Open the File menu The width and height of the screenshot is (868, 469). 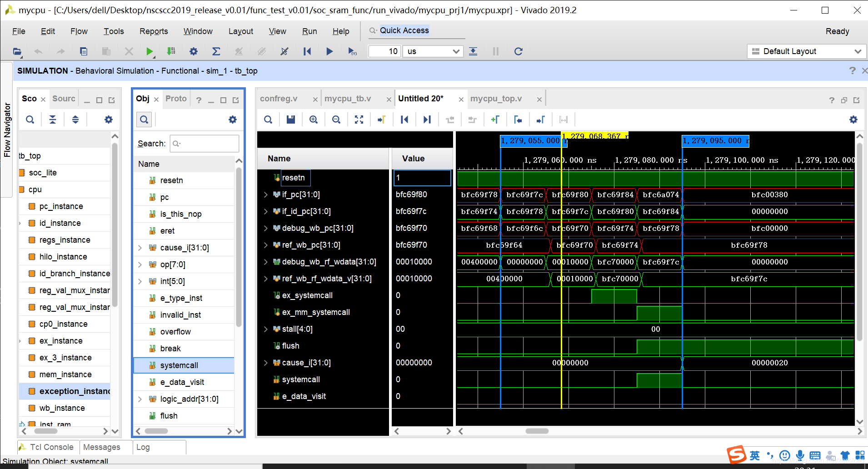pos(19,31)
